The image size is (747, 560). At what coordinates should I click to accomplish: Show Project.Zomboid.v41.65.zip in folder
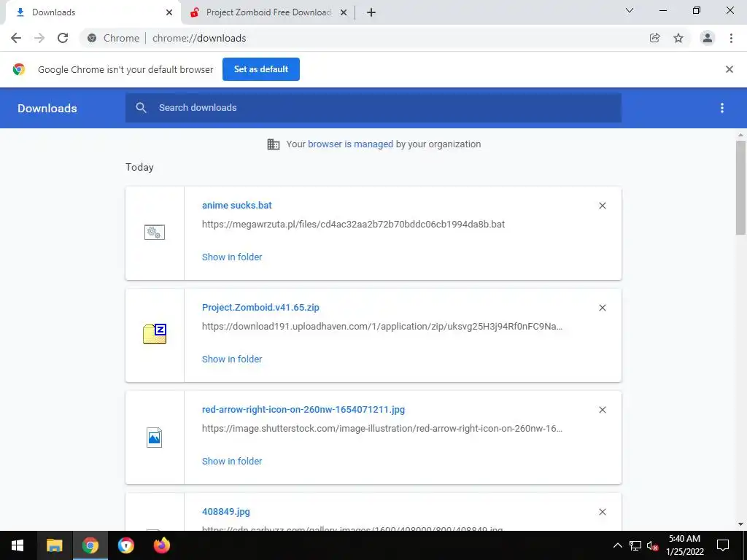pyautogui.click(x=232, y=359)
